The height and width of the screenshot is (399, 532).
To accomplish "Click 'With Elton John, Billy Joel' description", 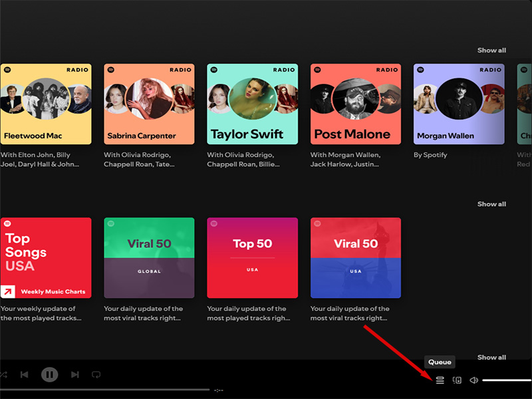I will pyautogui.click(x=40, y=160).
